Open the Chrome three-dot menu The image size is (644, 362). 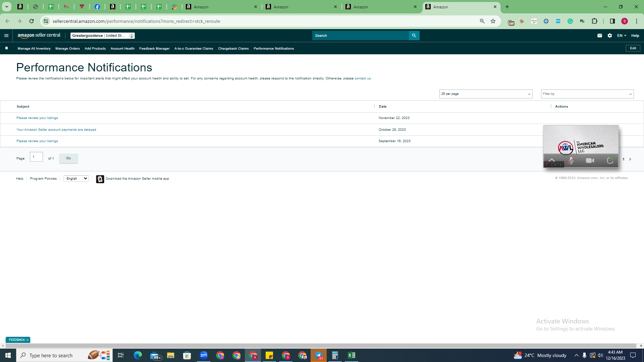pyautogui.click(x=637, y=21)
